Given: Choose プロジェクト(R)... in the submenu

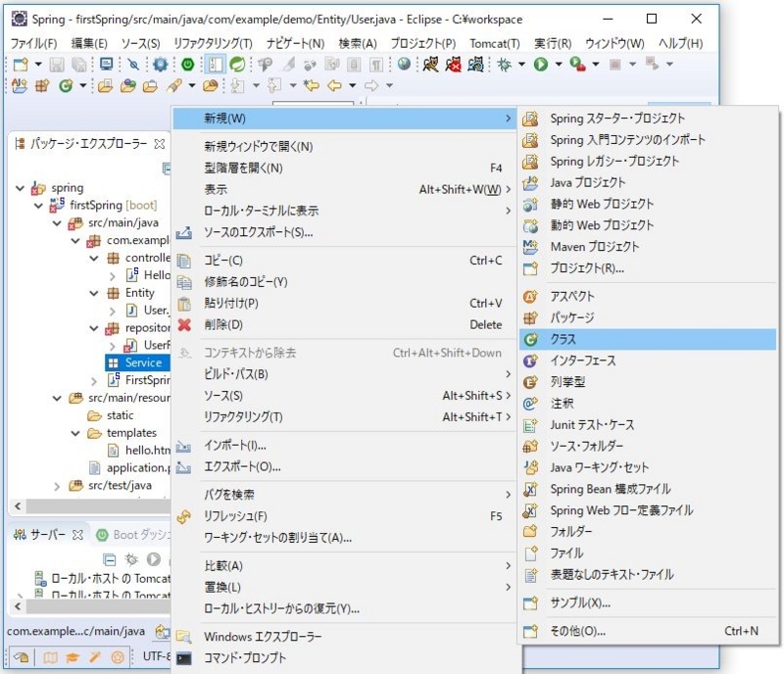Looking at the screenshot, I should [647, 268].
